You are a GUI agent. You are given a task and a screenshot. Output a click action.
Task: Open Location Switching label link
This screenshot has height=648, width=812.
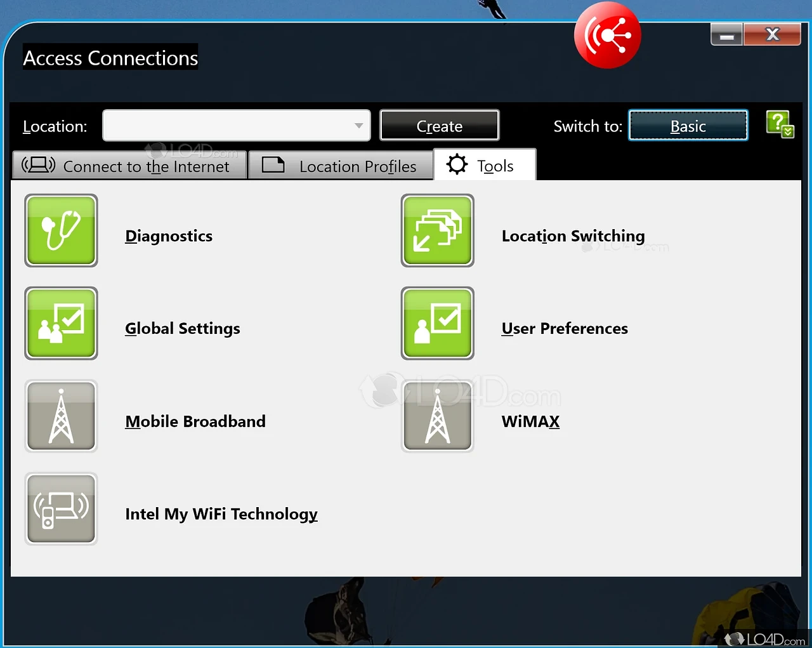pos(573,236)
